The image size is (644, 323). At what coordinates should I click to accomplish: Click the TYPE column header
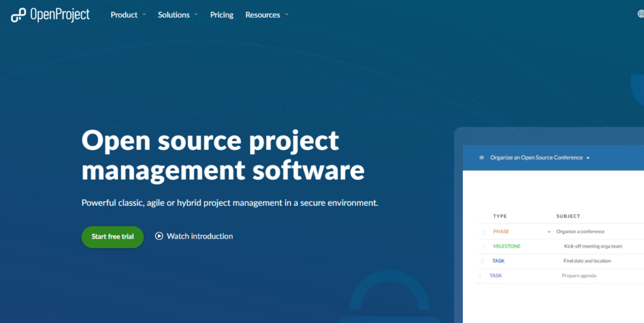tap(500, 216)
